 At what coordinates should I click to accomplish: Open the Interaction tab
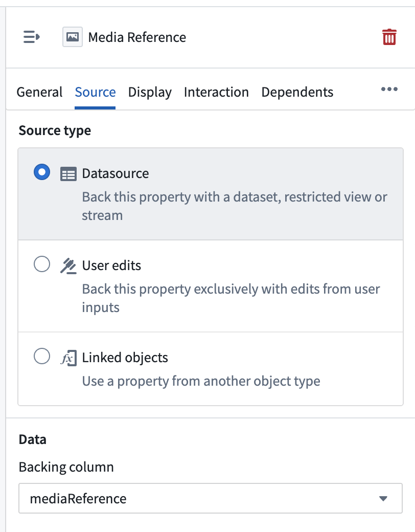pos(216,92)
